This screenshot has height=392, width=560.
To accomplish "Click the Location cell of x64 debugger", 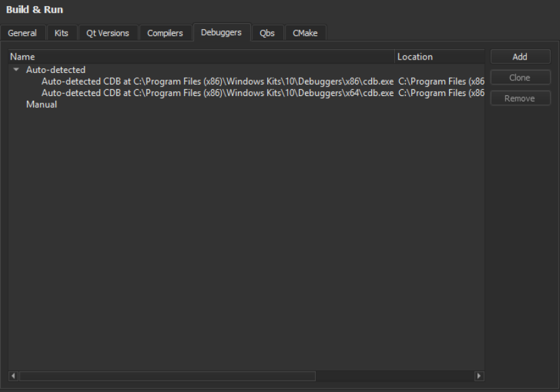I will pyautogui.click(x=441, y=93).
